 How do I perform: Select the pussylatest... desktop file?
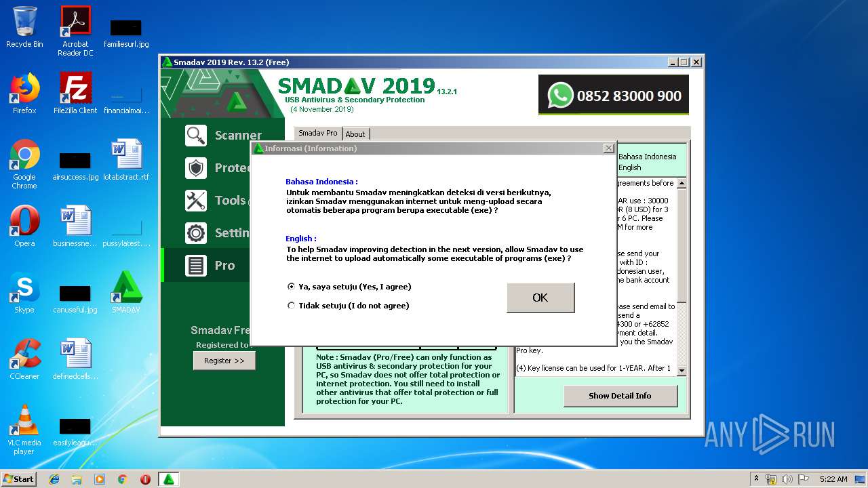click(x=126, y=233)
